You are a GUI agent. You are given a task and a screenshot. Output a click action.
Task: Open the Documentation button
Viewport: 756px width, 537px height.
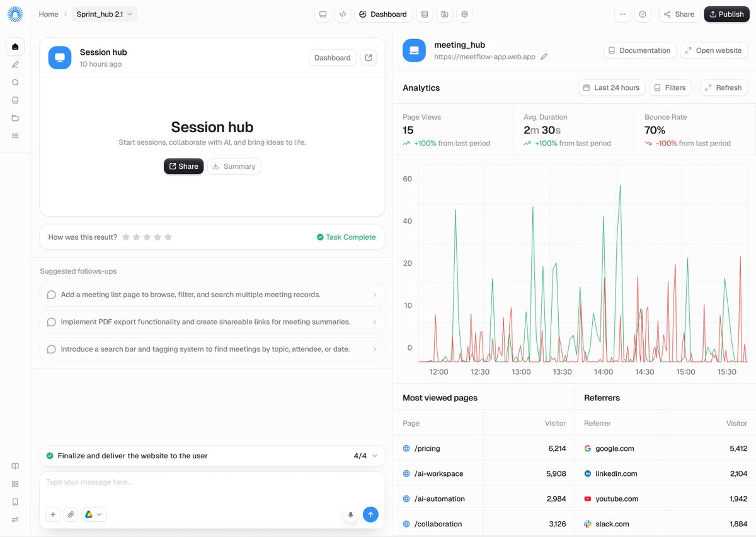[640, 50]
